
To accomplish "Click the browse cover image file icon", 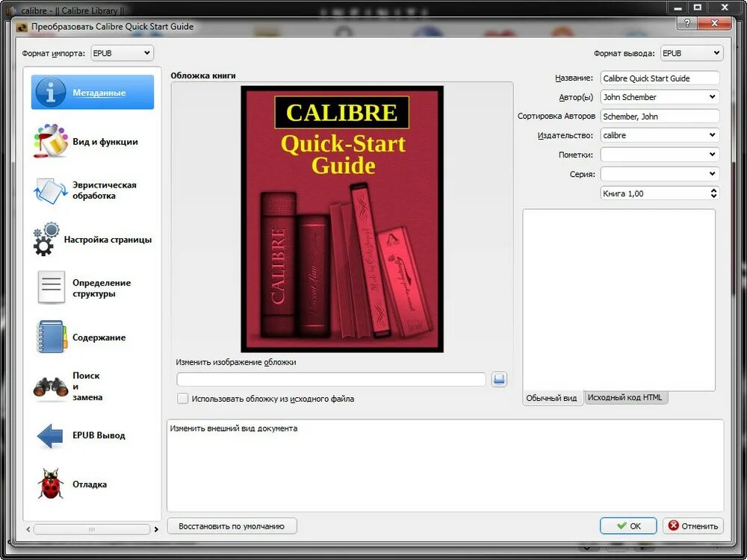I will coord(499,379).
